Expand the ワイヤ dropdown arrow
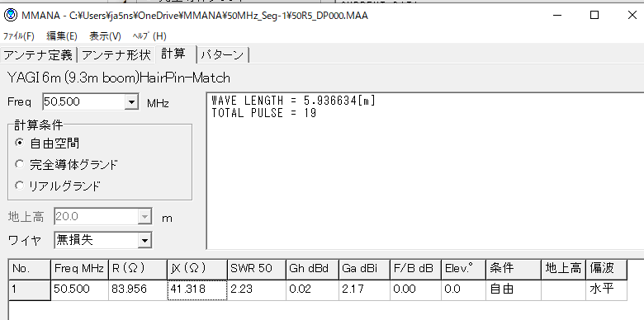This screenshot has height=320, width=644. point(144,240)
